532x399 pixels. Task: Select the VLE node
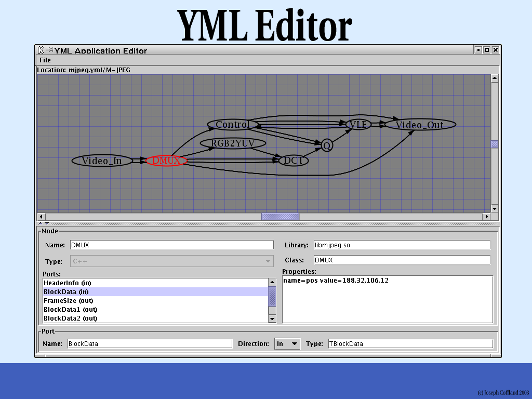358,125
